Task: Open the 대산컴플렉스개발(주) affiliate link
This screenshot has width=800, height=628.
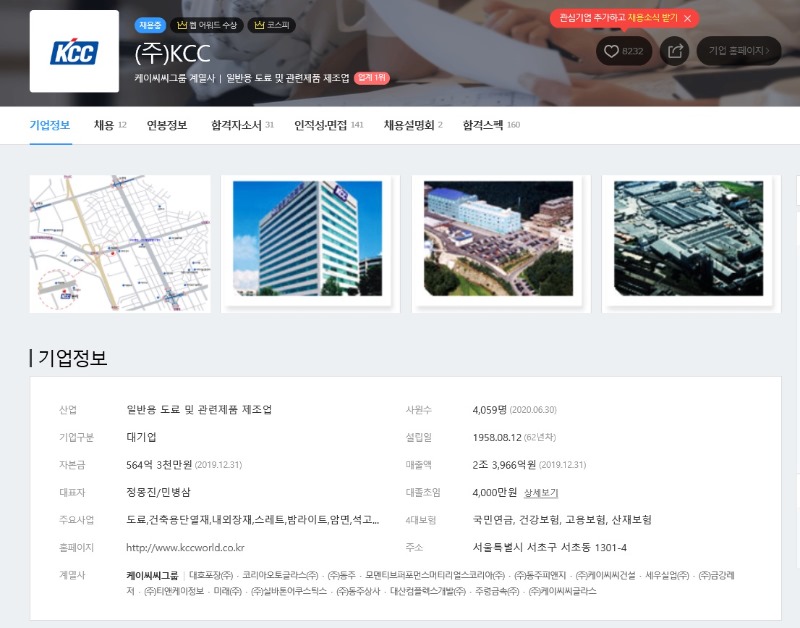Action: 428,591
